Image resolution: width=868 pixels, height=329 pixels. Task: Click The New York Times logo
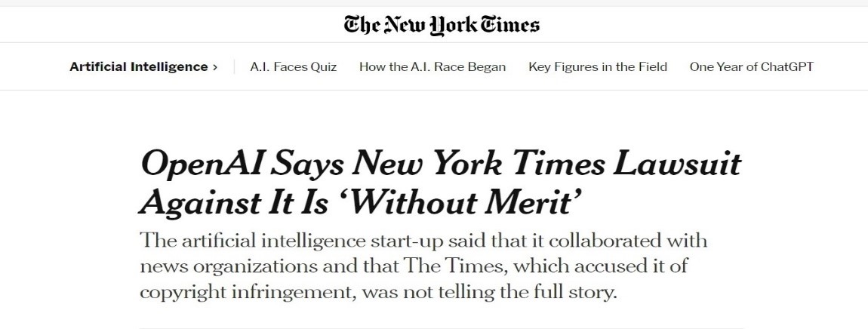[442, 25]
